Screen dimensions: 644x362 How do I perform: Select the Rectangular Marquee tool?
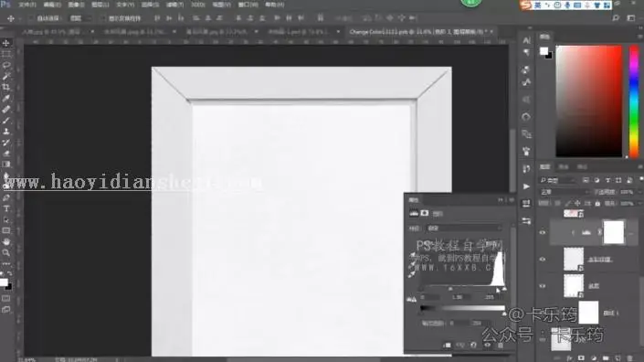pyautogui.click(x=6, y=54)
